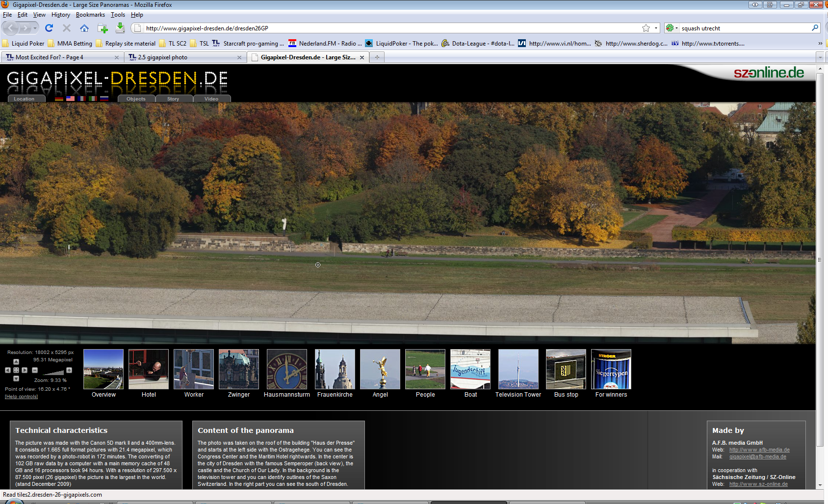828x504 pixels.
Task: Click the Help controls link
Action: point(21,397)
